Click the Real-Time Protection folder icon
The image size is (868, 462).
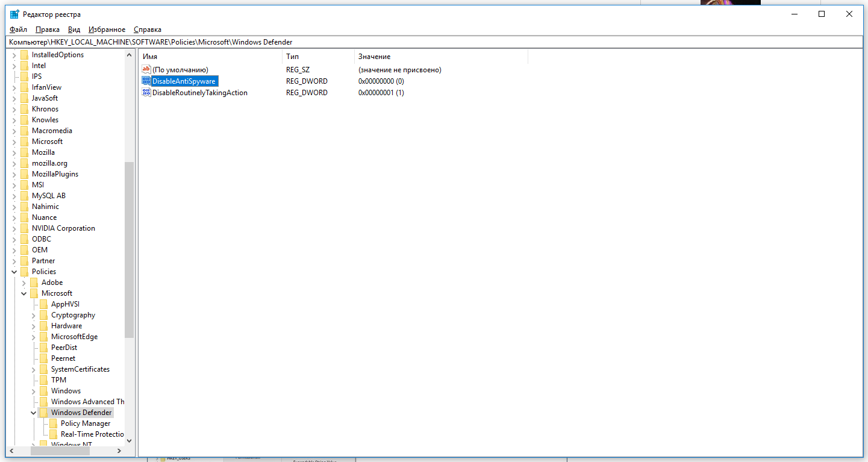pos(54,434)
